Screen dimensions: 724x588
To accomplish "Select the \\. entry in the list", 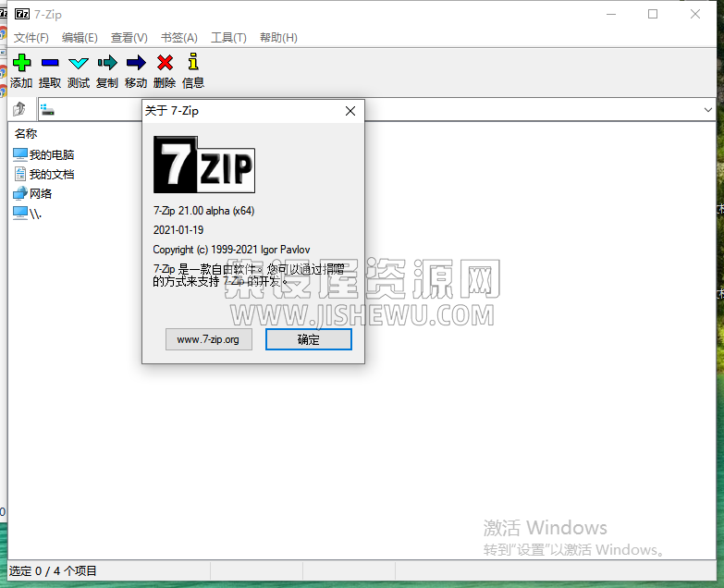I will 28,214.
